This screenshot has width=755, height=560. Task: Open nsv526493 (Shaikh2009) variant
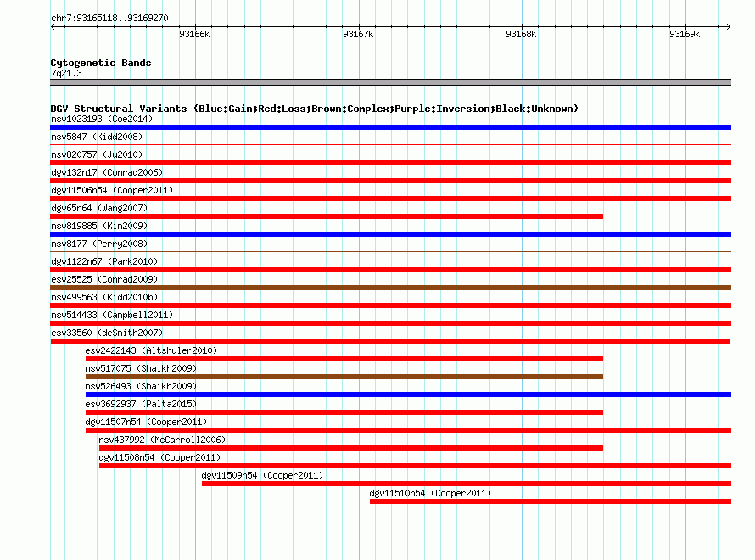(x=141, y=386)
